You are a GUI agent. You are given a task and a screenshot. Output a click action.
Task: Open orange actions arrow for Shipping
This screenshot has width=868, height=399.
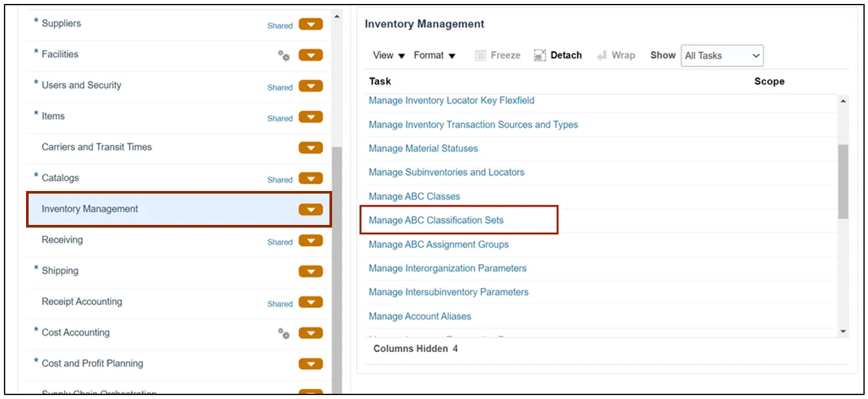point(311,271)
